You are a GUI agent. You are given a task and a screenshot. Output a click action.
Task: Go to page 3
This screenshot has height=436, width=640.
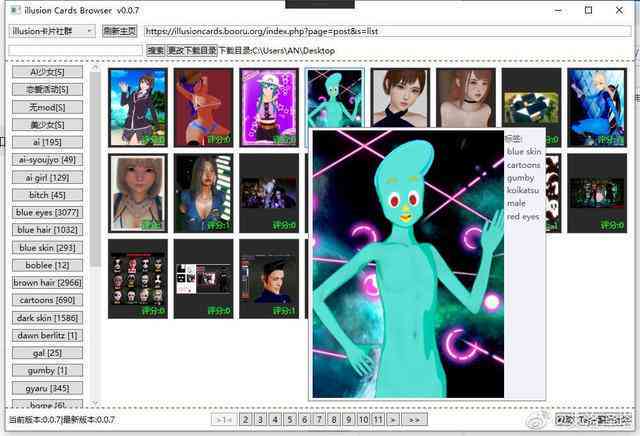coord(260,419)
